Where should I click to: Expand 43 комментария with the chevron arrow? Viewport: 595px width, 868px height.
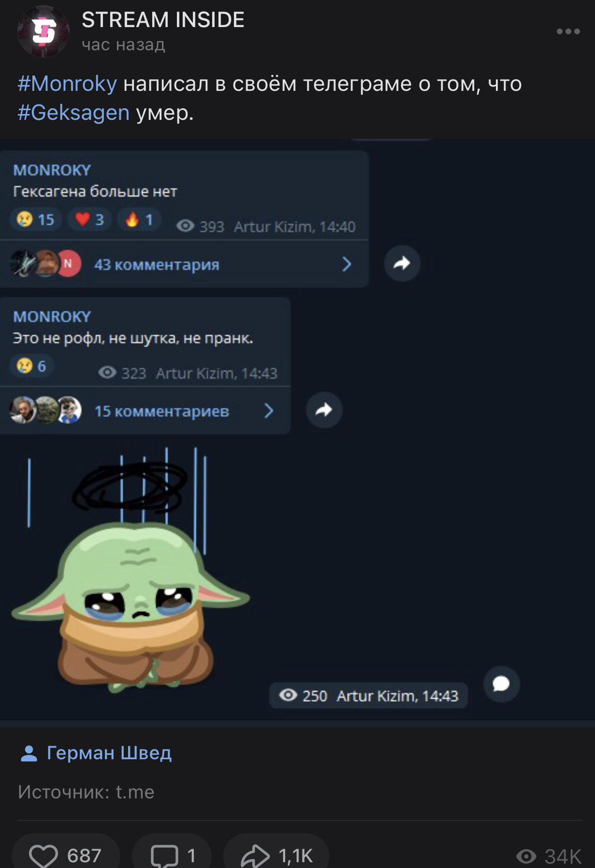(347, 264)
